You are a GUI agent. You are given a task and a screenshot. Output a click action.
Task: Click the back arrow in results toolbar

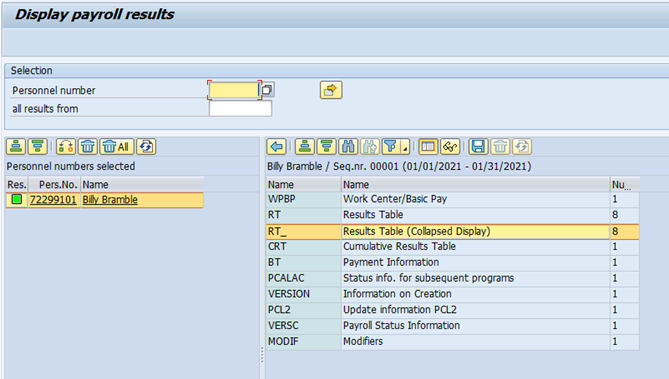(276, 147)
